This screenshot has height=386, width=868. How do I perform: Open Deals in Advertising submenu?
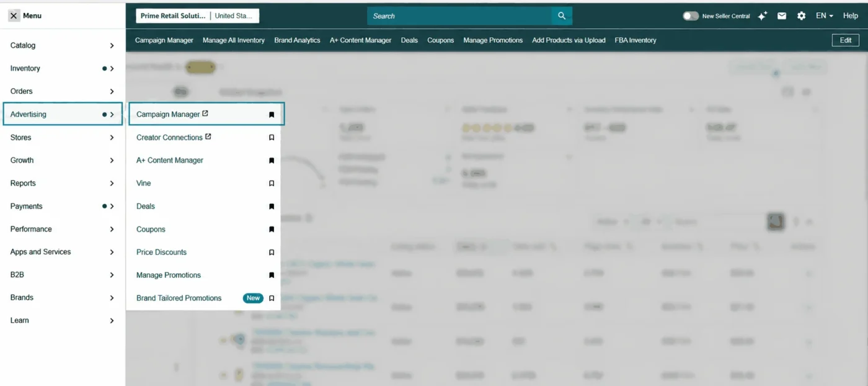pos(146,206)
